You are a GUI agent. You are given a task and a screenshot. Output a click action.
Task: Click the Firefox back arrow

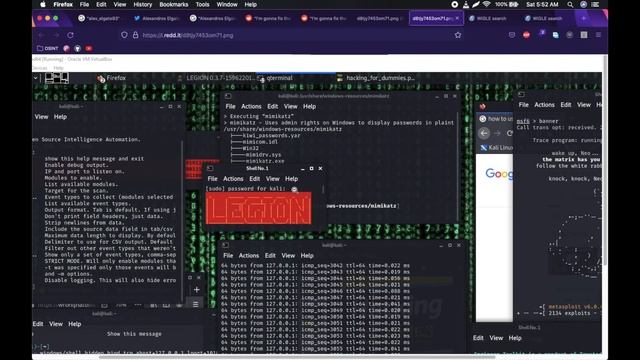coord(41,35)
